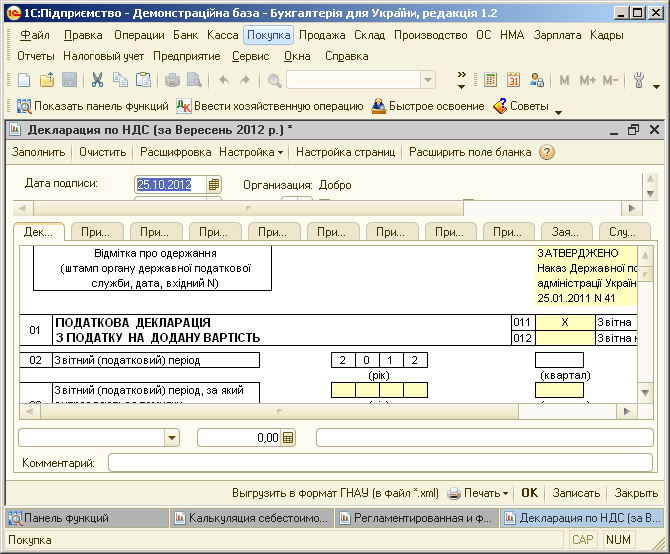Switch to the Слу... tab

(x=623, y=232)
